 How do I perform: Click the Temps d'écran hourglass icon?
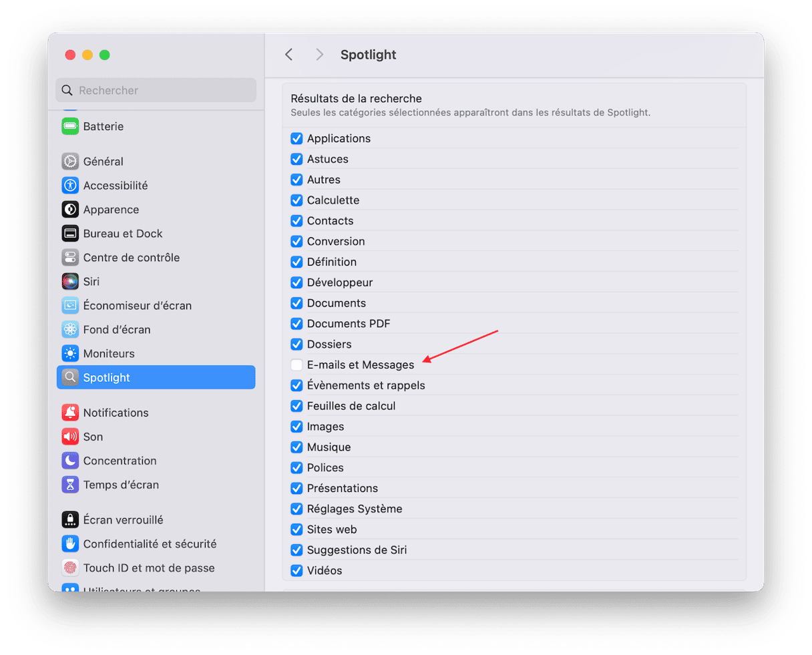70,485
